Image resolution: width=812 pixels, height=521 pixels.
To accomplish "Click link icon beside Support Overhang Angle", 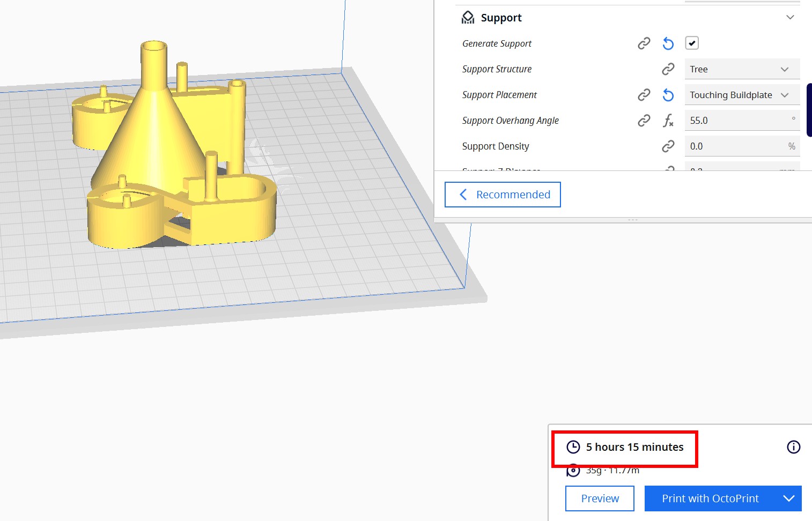I will coord(644,121).
